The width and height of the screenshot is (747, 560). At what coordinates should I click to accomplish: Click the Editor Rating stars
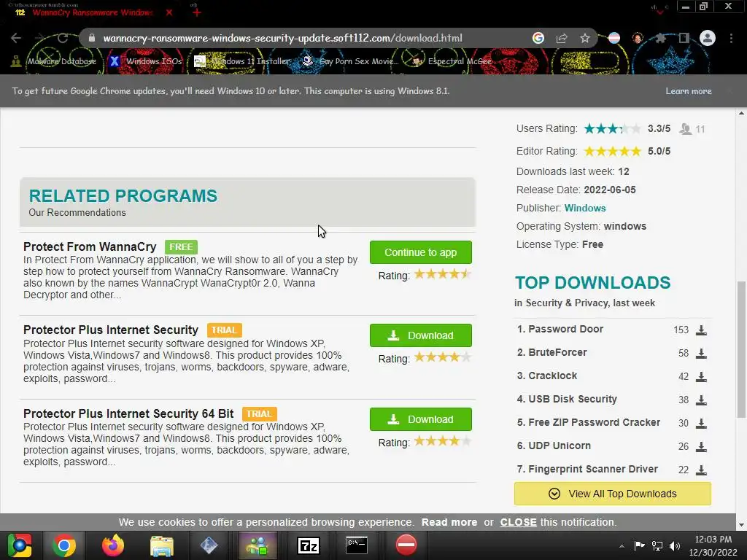pyautogui.click(x=612, y=152)
